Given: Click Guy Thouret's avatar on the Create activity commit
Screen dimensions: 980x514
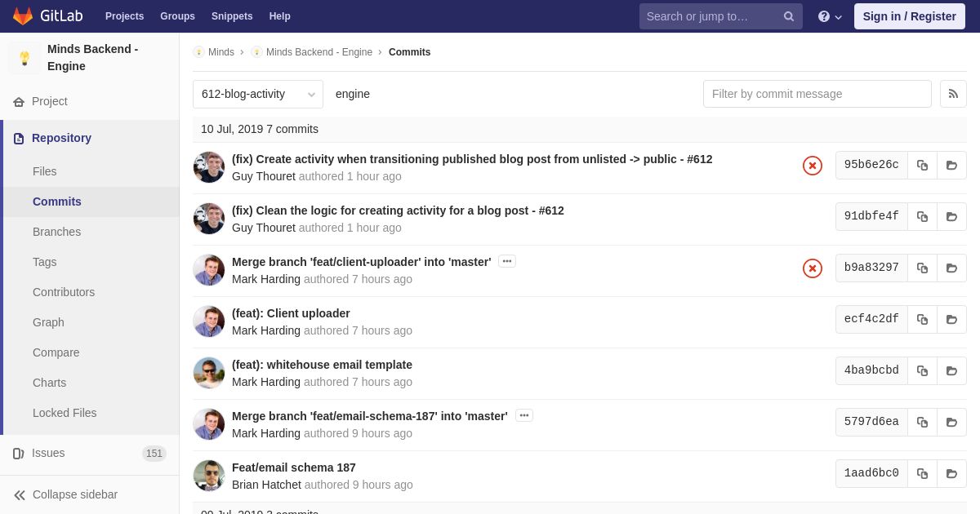Looking at the screenshot, I should 209,167.
